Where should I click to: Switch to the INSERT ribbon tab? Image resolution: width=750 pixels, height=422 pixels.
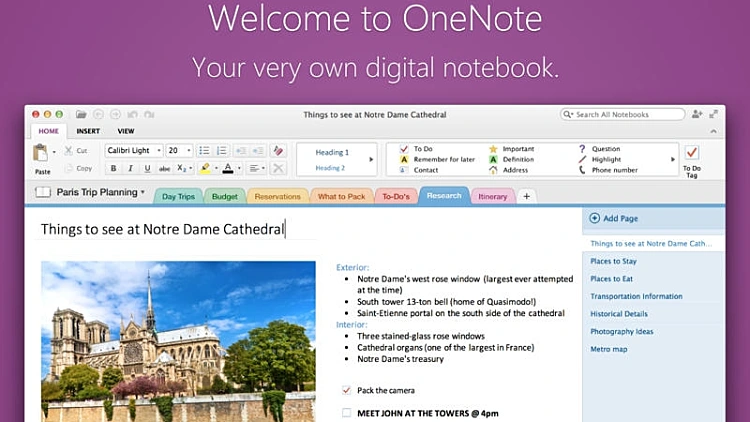[x=88, y=131]
